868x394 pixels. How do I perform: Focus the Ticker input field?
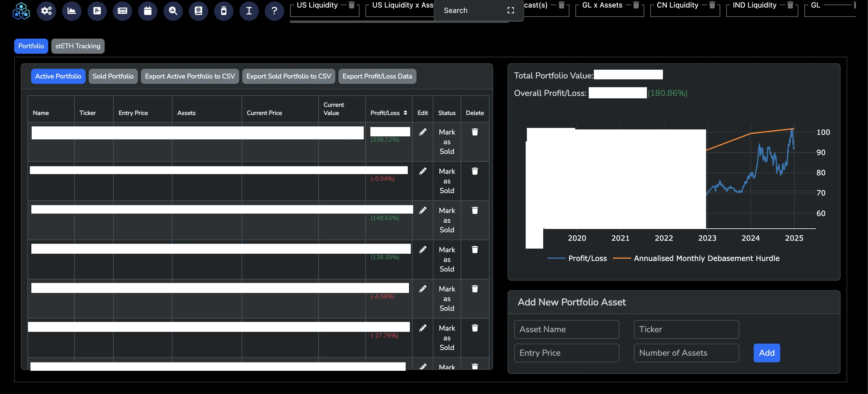[x=686, y=329]
